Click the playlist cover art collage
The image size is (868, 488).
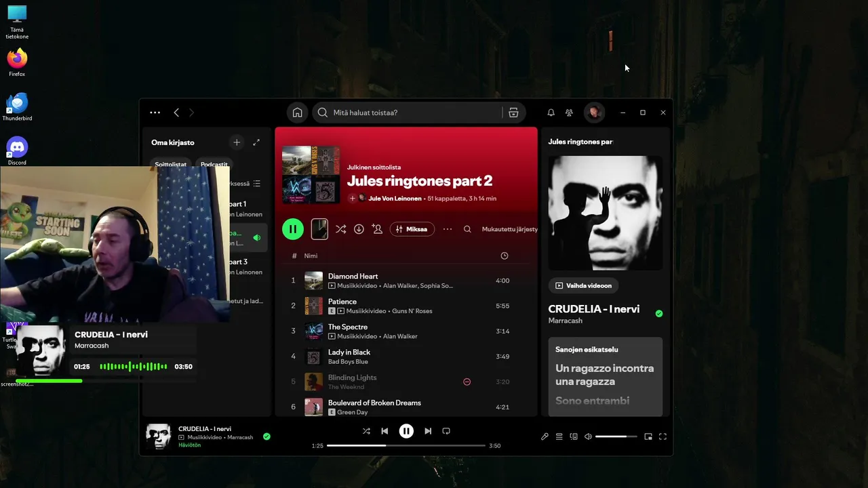(x=311, y=175)
